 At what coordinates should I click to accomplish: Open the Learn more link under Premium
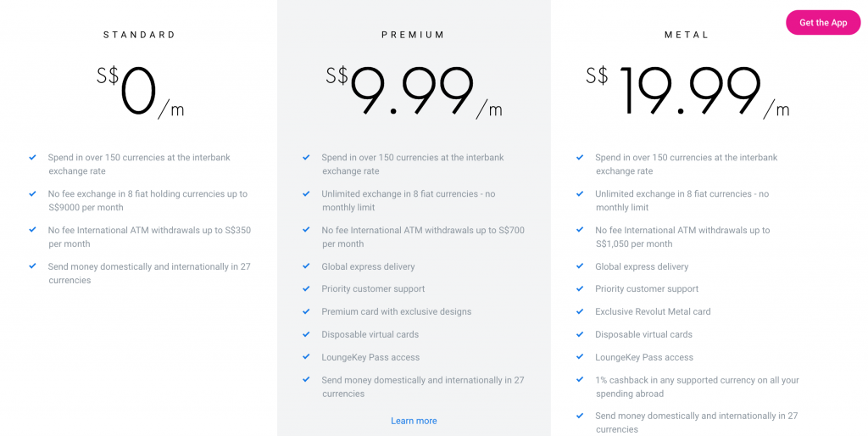pyautogui.click(x=414, y=421)
